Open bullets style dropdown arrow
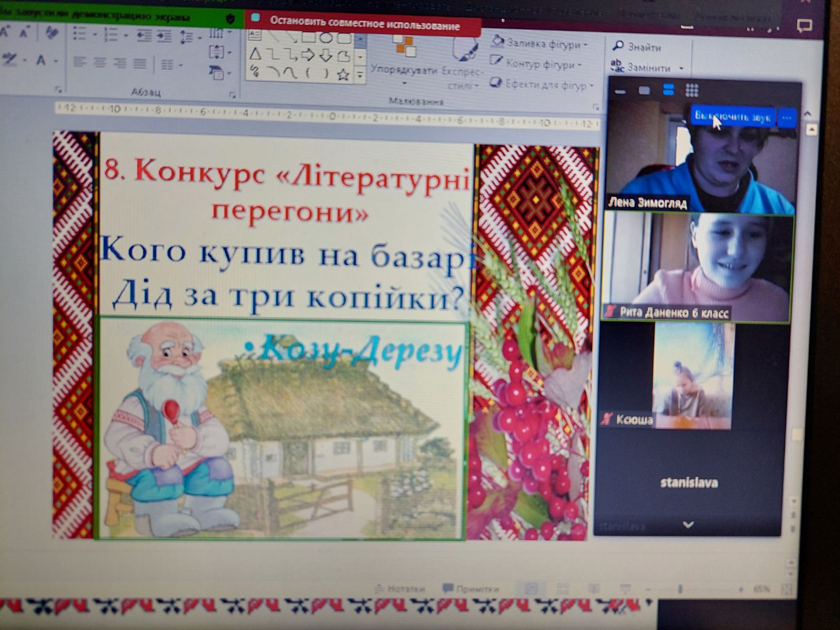This screenshot has width=840, height=630. tap(94, 35)
